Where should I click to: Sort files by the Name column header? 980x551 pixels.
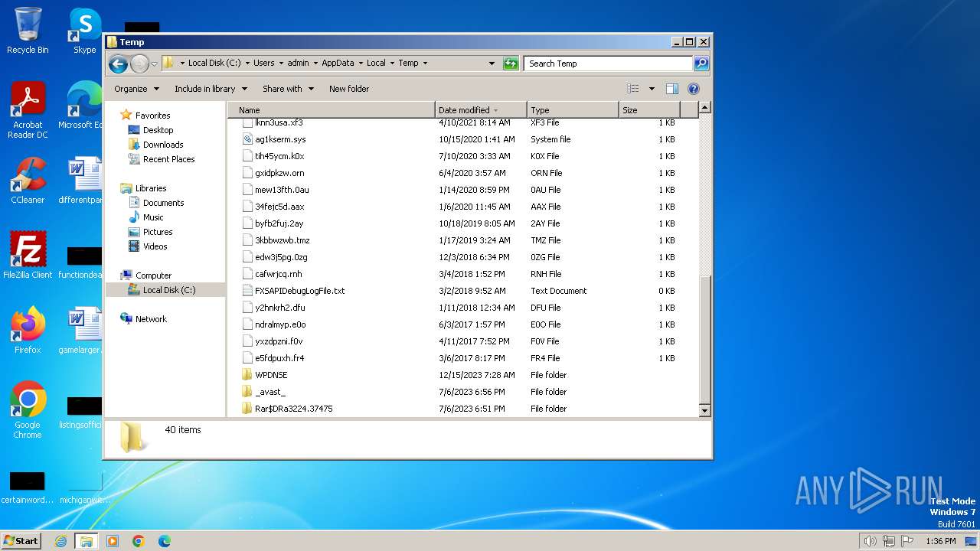click(332, 110)
